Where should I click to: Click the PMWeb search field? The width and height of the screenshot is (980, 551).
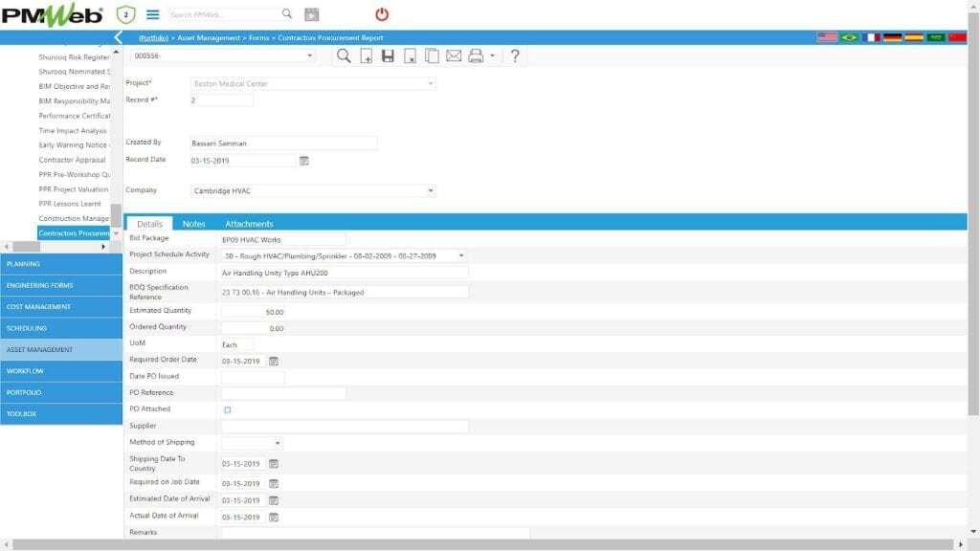[x=224, y=13]
